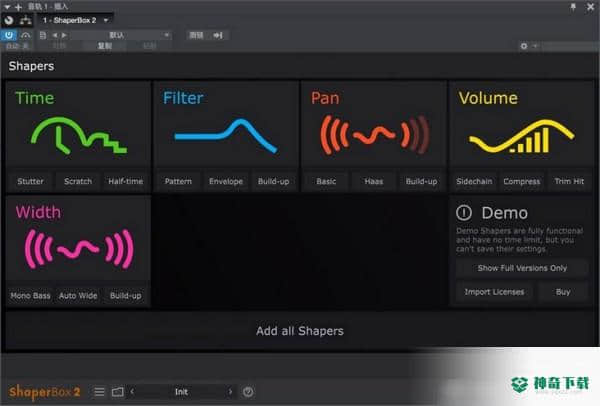The image size is (600, 406).
Task: Click the ShaperBox 2 logo
Action: (44, 391)
